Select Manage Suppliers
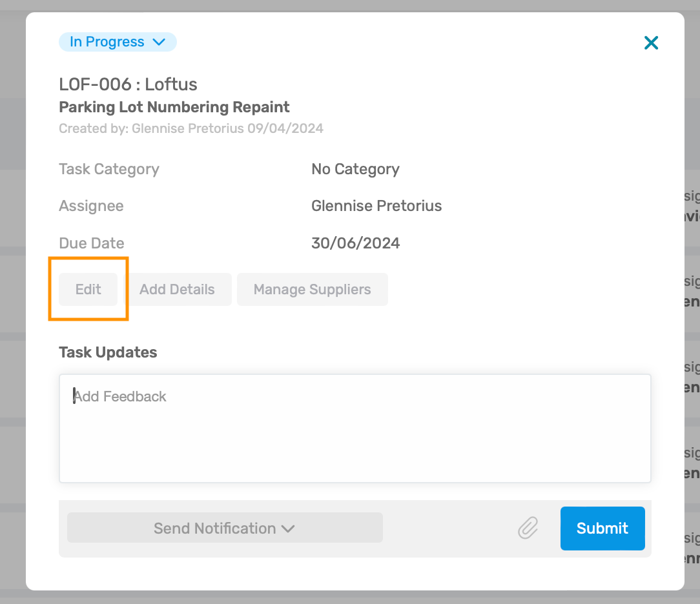 [312, 289]
